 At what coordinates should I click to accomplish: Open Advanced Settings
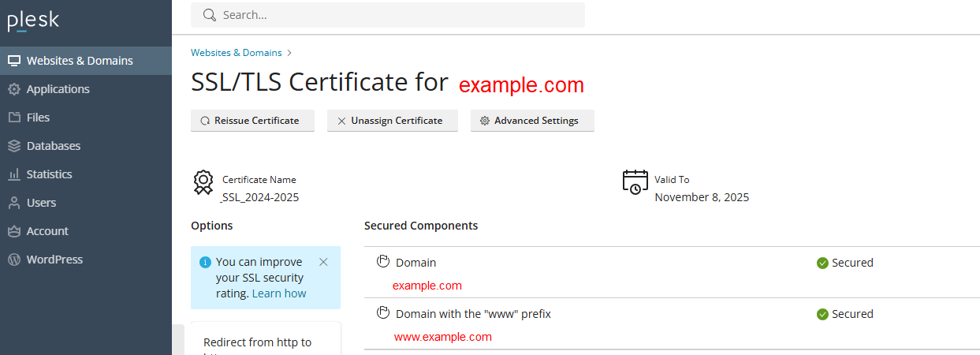tap(531, 121)
